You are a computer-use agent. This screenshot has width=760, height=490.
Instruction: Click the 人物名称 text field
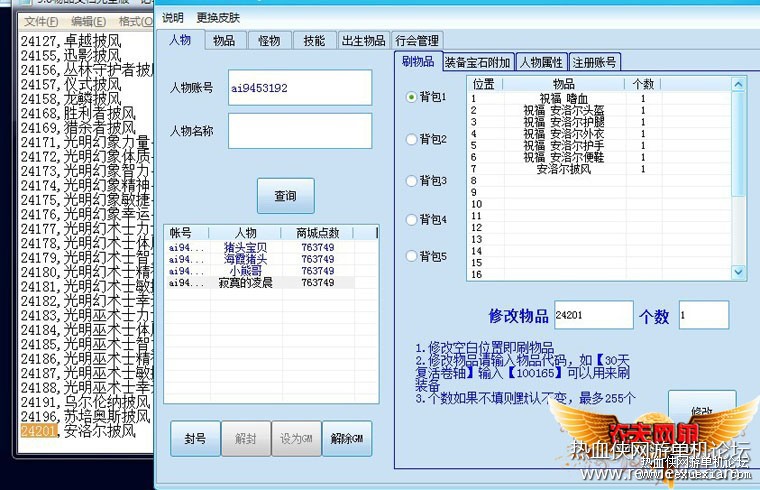click(300, 131)
